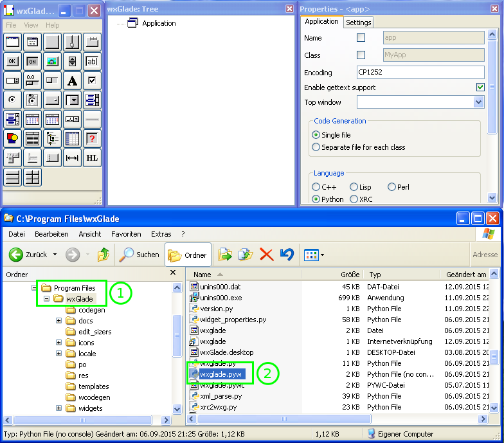Tick the Class checkbox in Properties
Screen dimensions: 504x443
pos(361,55)
